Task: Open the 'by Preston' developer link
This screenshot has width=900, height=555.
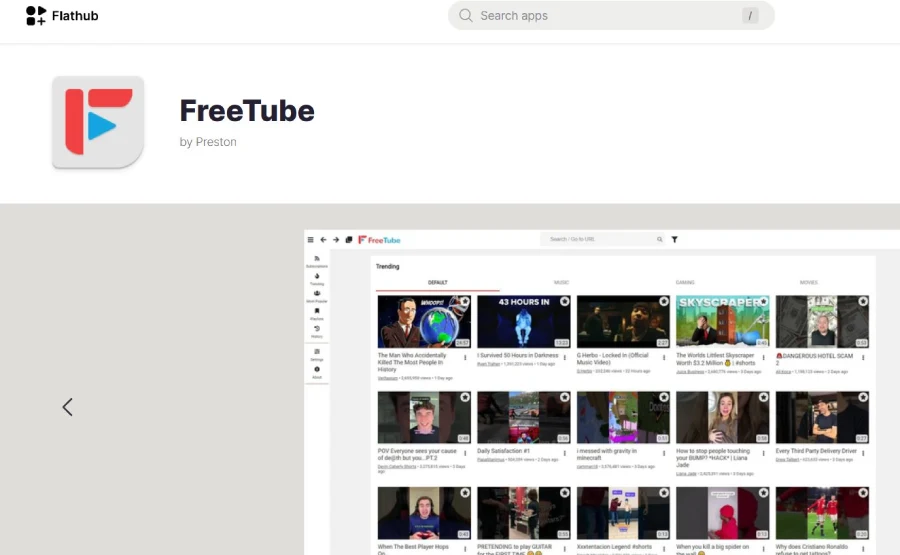Action: (x=208, y=142)
